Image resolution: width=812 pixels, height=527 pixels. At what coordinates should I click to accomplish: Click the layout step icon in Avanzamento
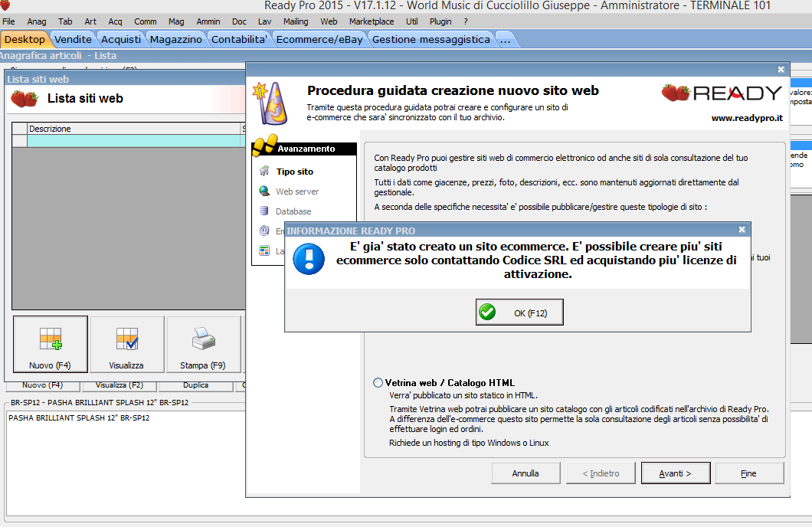pyautogui.click(x=264, y=250)
